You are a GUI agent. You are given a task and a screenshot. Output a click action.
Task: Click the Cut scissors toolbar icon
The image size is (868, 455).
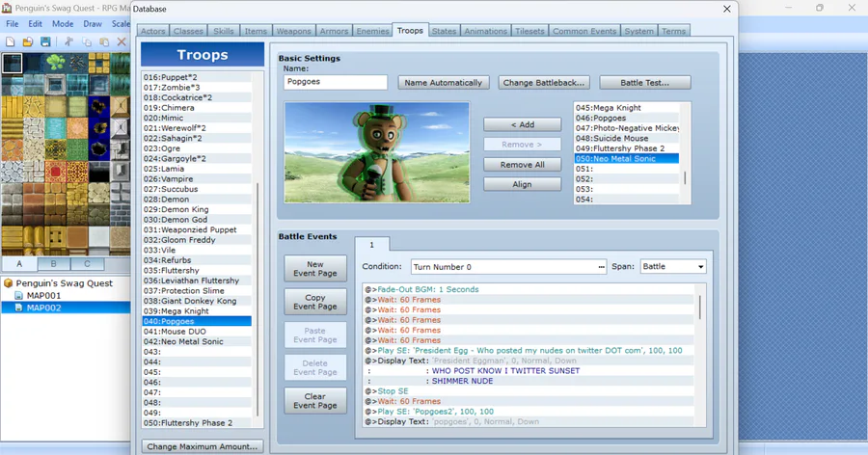pyautogui.click(x=69, y=42)
